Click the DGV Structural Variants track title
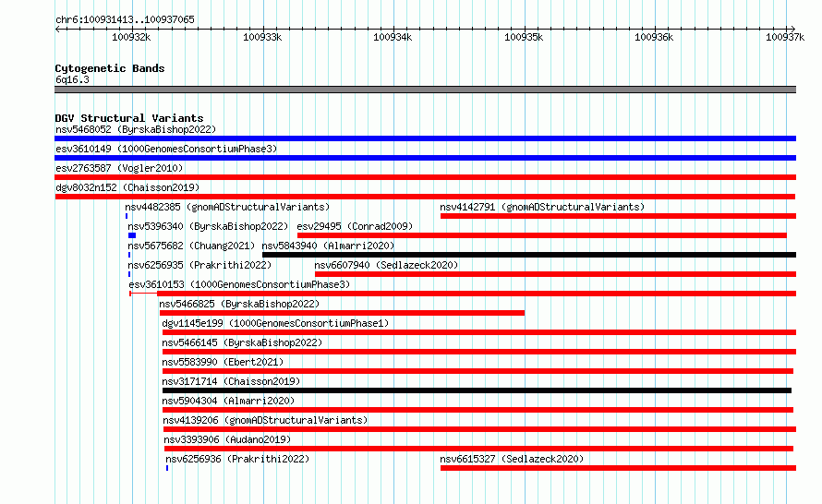This screenshot has width=822, height=504. 129,118
